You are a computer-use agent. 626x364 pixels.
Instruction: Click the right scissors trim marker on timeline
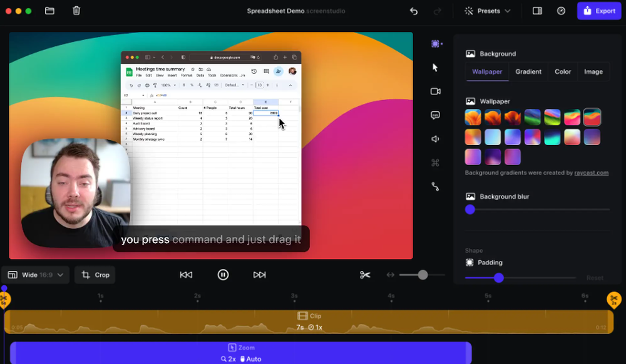(x=614, y=300)
